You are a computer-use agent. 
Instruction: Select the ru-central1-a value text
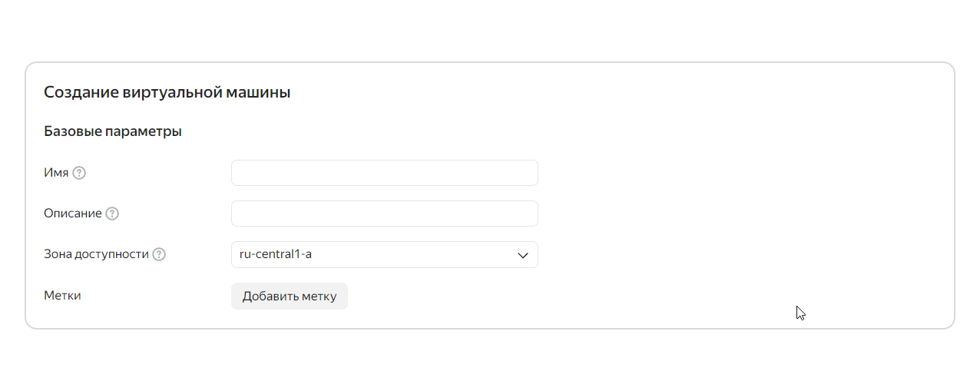(276, 254)
